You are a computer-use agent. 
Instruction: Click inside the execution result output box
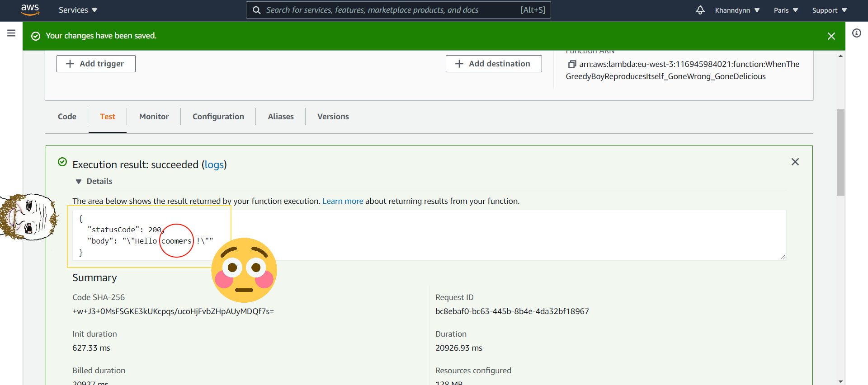pos(429,235)
